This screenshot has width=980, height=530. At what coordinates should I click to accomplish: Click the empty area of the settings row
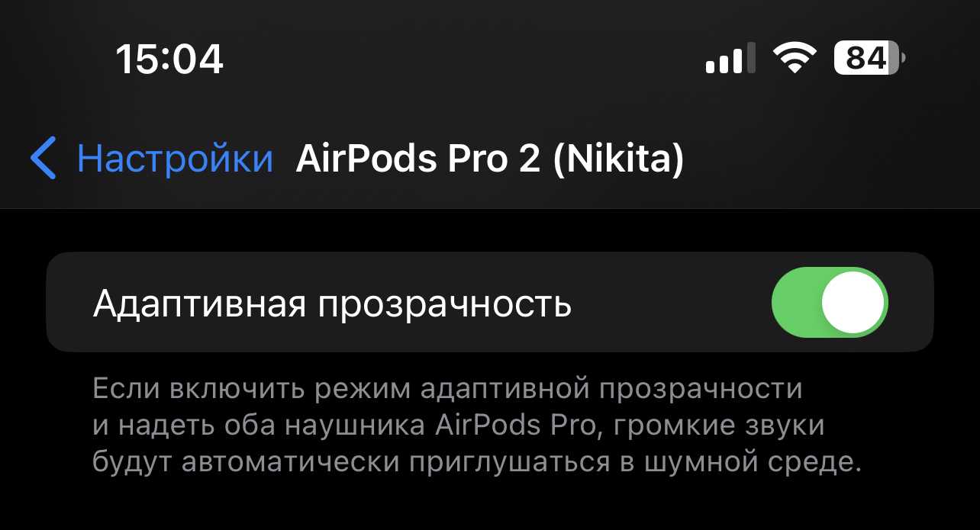[x=672, y=302]
